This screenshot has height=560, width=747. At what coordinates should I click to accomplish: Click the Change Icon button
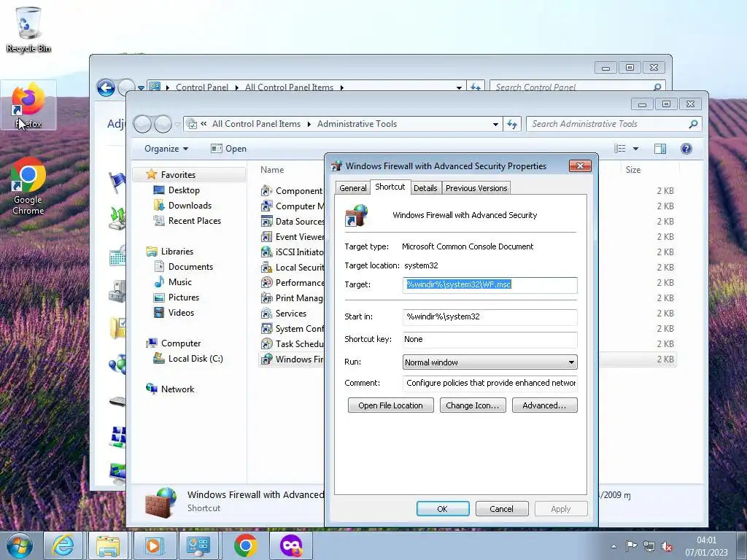click(473, 405)
